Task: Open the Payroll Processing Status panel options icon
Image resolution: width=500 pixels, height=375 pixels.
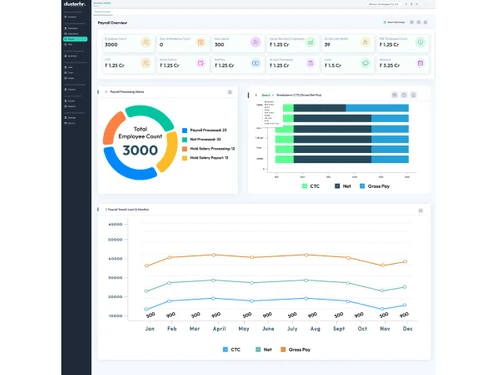Action: [x=230, y=92]
